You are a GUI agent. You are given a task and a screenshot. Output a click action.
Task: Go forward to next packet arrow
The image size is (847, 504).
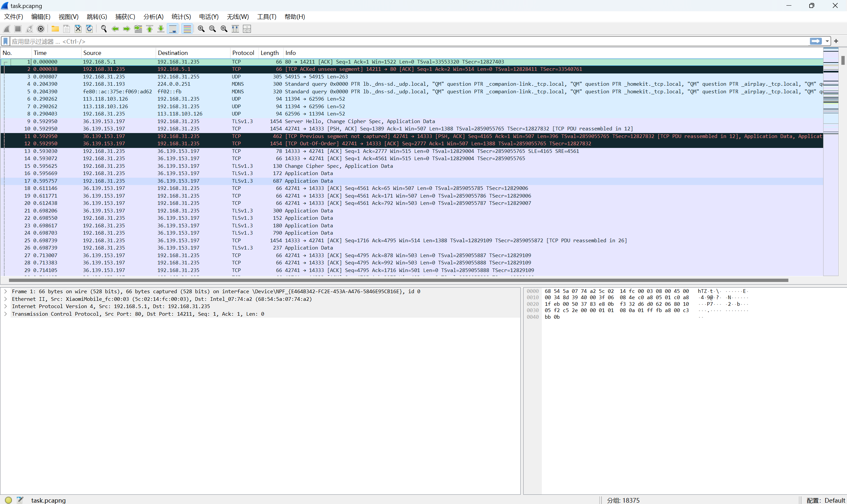point(127,29)
